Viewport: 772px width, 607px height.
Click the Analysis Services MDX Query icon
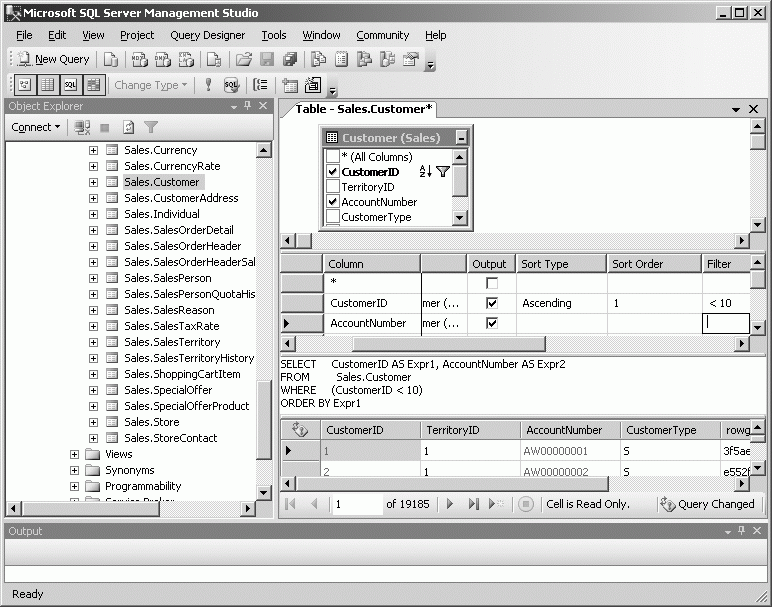139,60
